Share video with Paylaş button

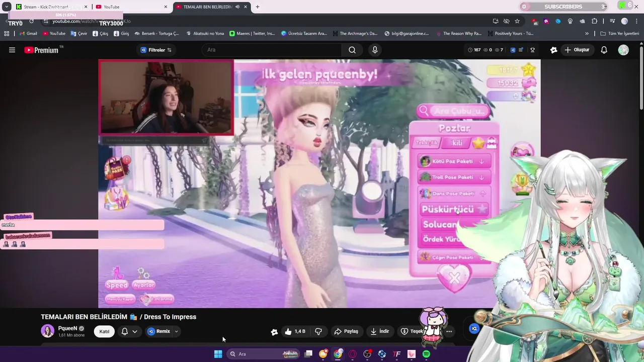pyautogui.click(x=346, y=331)
